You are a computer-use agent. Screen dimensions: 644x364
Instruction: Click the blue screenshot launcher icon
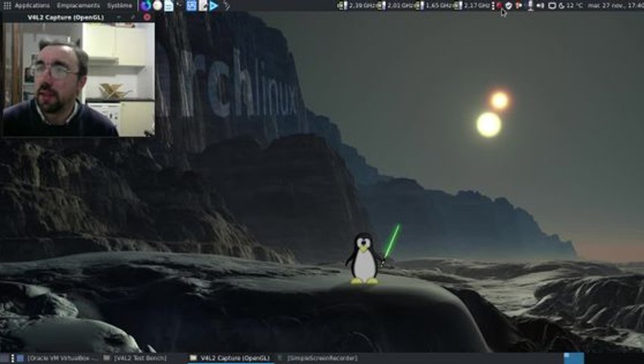tap(191, 5)
